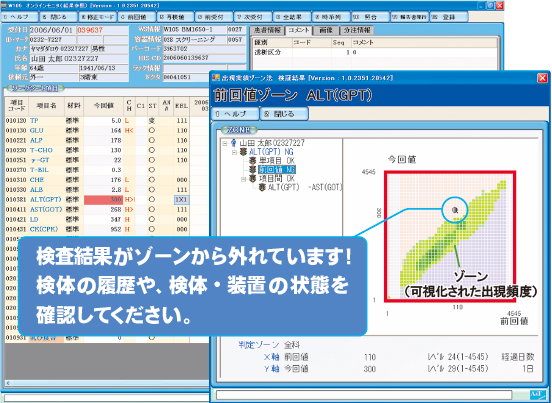Click the empty ラック情報 field
Screen dimensions: 552x403
[195, 68]
